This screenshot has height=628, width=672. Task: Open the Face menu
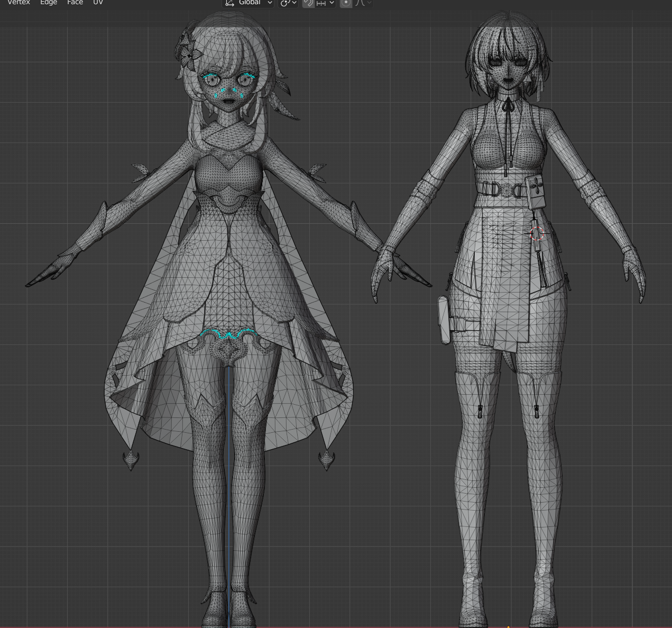(x=75, y=3)
